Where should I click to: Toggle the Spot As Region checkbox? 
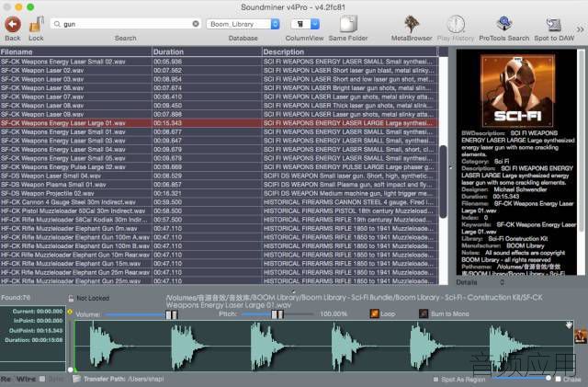[x=435, y=379]
